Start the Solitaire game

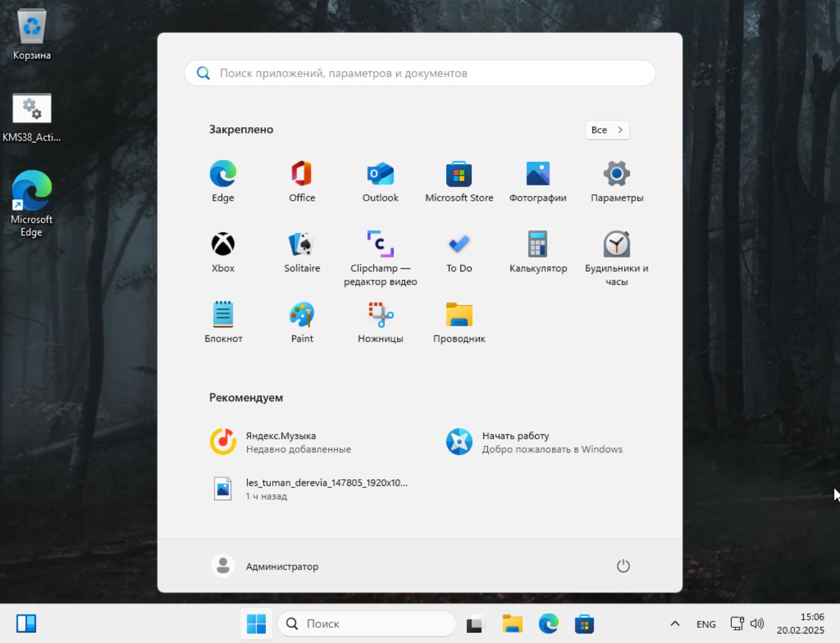click(x=302, y=252)
